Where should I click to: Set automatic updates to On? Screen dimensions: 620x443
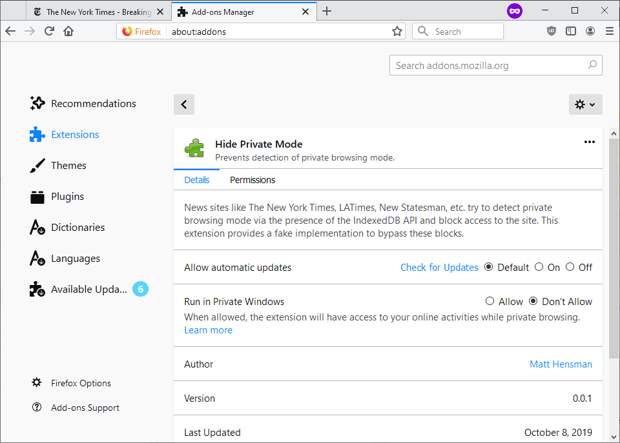[539, 267]
